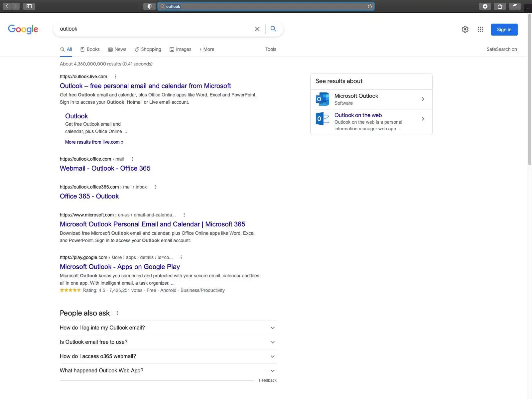The width and height of the screenshot is (532, 399).
Task: Click the Sign in button
Action: (504, 30)
